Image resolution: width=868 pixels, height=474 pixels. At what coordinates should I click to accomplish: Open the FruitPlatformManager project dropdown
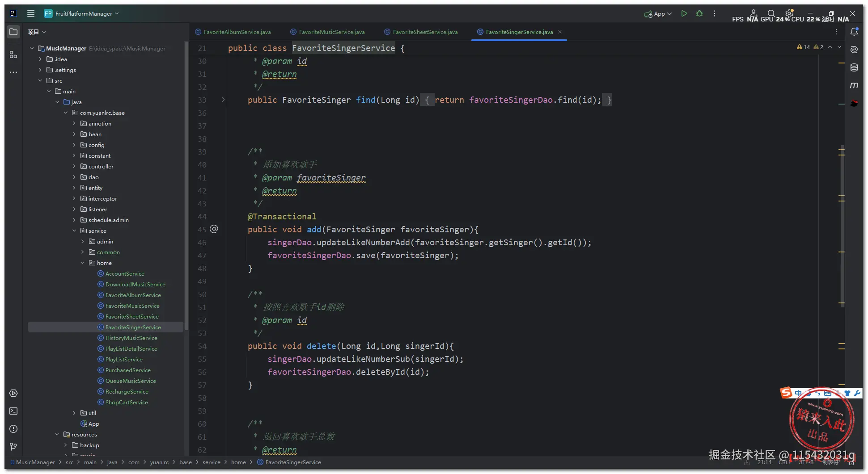(x=81, y=13)
